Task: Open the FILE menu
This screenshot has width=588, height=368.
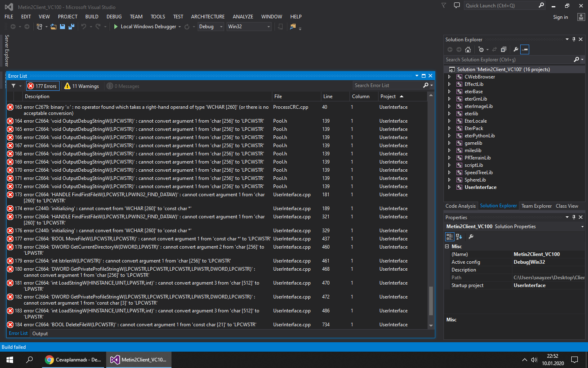Action: tap(9, 17)
